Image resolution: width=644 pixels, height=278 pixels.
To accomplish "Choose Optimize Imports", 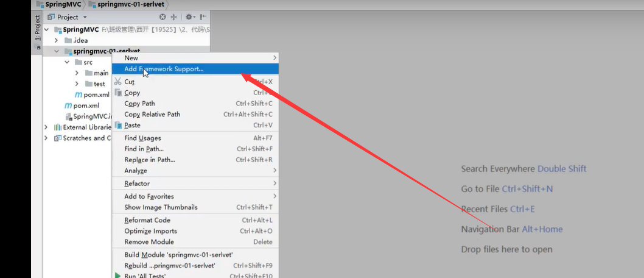I will point(195,231).
